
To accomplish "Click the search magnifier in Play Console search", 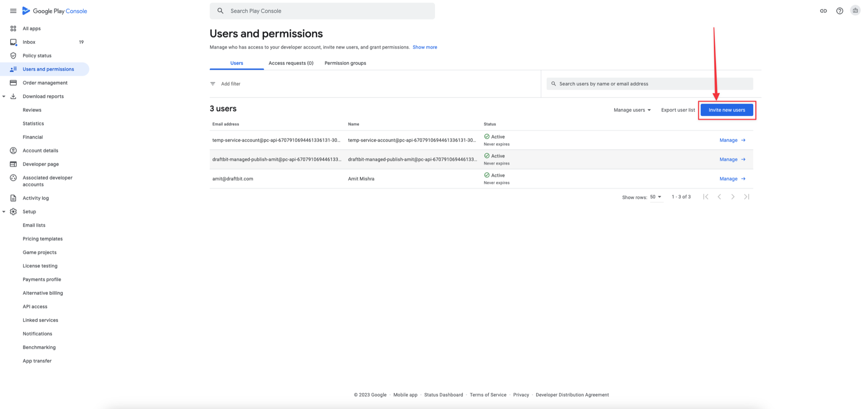I will click(x=220, y=11).
